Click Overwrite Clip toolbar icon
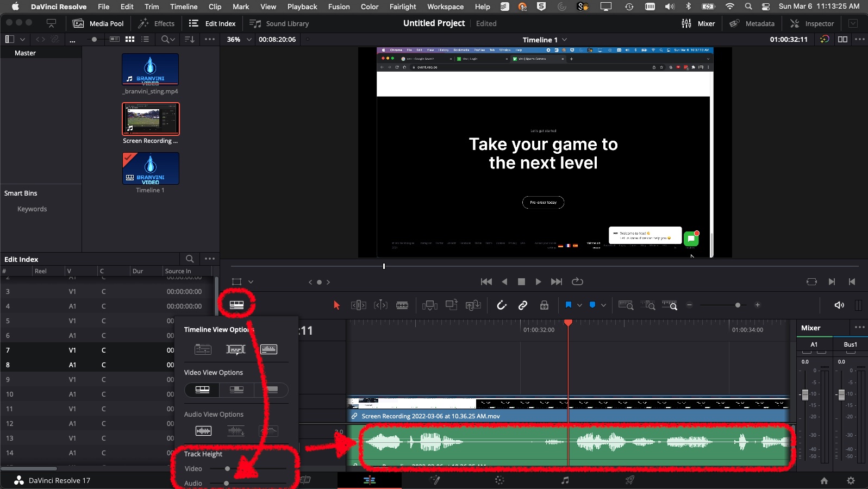The height and width of the screenshot is (489, 868). coord(452,305)
